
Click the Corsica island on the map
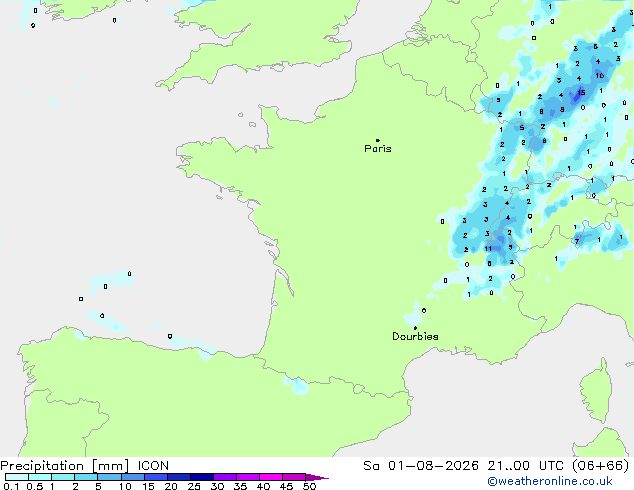click(596, 389)
